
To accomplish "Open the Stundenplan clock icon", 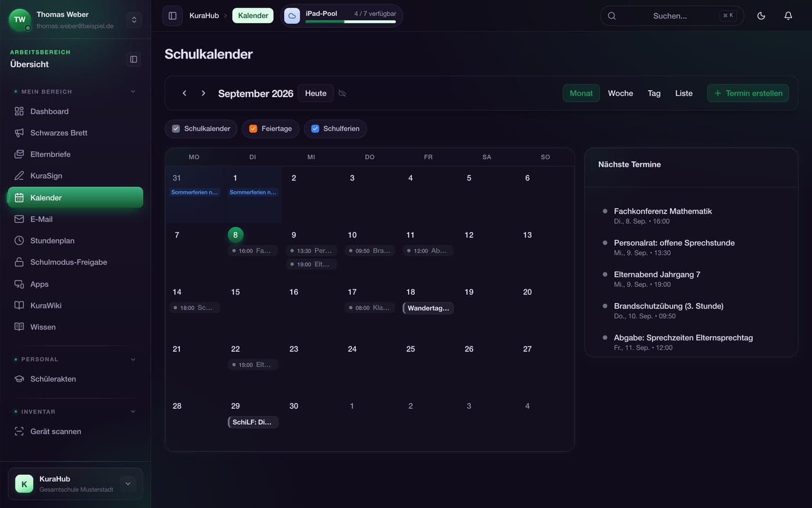I will pyautogui.click(x=19, y=241).
